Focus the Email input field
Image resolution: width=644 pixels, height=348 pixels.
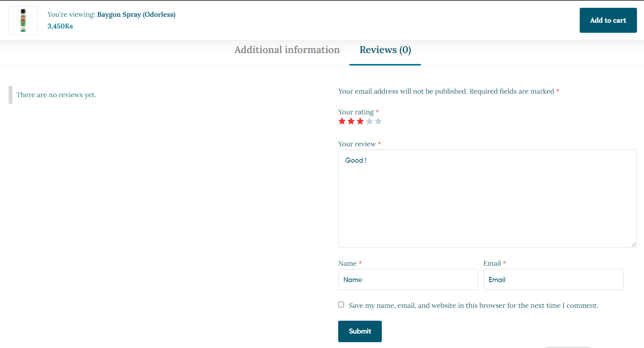[553, 280]
